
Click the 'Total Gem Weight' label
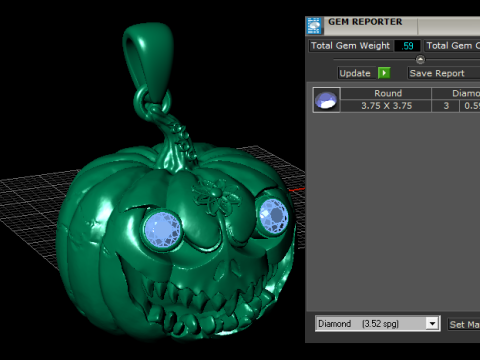tap(350, 46)
